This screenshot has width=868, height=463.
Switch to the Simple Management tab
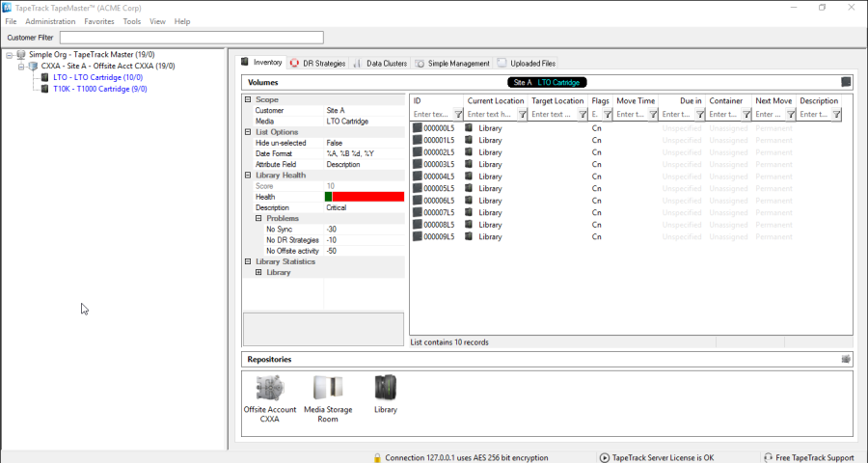point(453,63)
